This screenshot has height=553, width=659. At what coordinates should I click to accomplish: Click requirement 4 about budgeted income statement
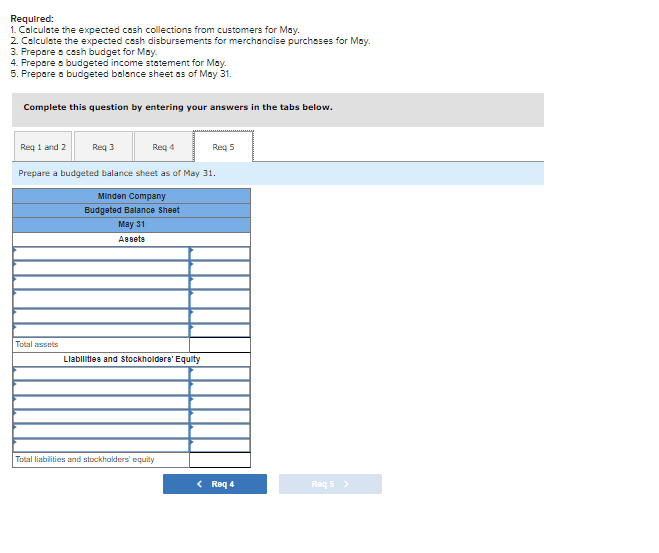(x=119, y=63)
